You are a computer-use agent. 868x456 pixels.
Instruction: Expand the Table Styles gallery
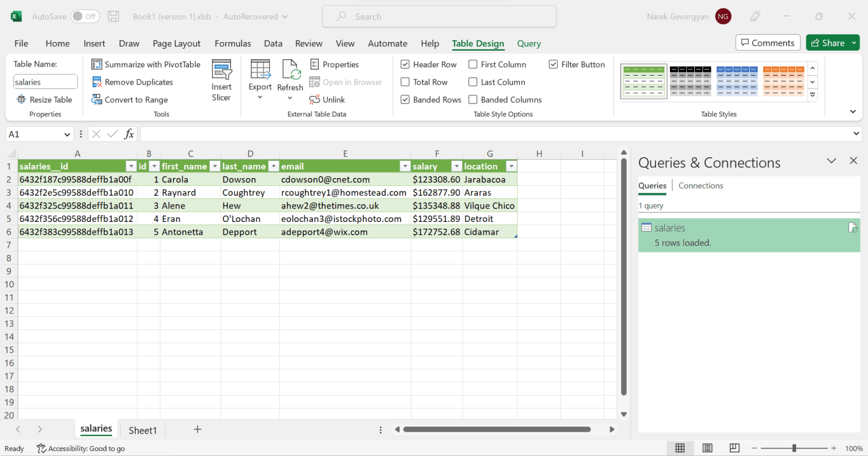coord(812,94)
